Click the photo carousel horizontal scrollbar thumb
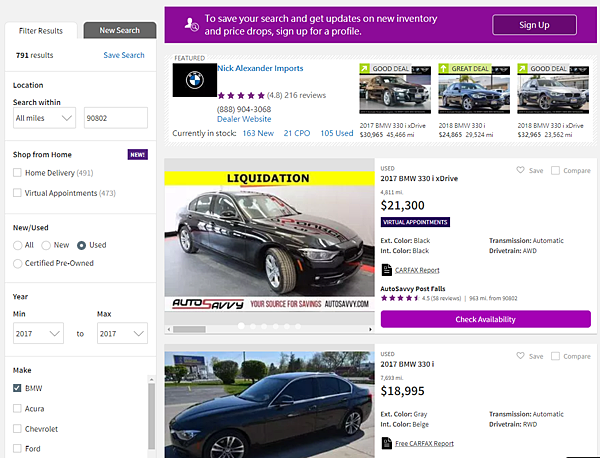 [189, 329]
